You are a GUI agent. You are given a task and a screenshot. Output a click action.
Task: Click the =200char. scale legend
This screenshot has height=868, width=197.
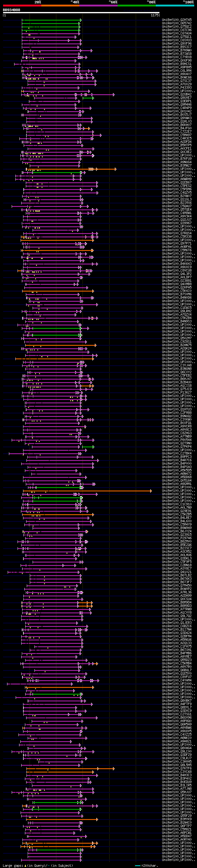click(x=150, y=865)
